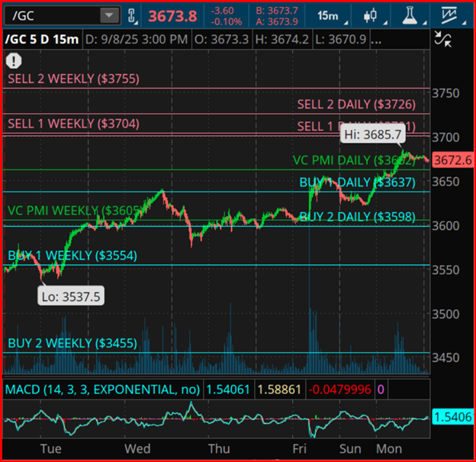Click the chart alert exclamation icon
The height and width of the screenshot is (462, 476).
(14, 60)
